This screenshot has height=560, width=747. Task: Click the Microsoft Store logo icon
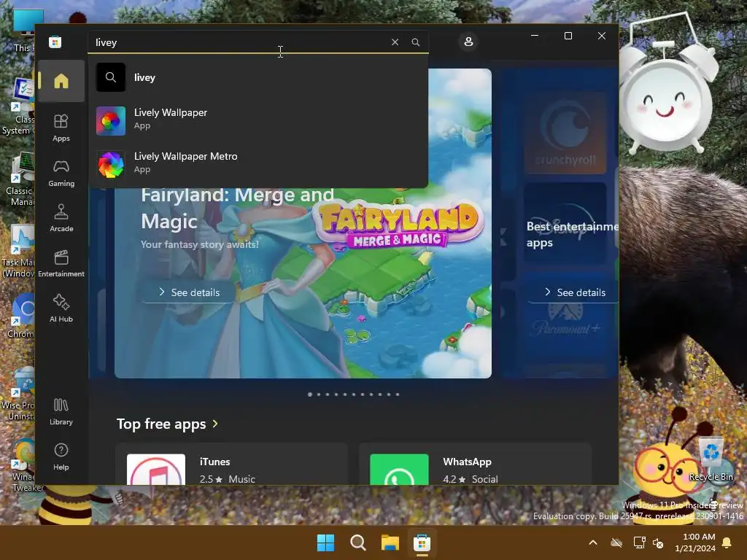coord(55,42)
